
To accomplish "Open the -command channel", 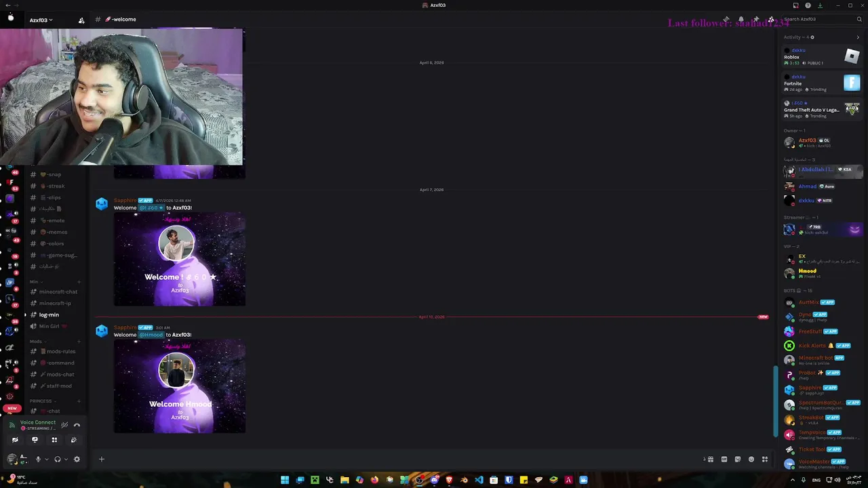I will tap(56, 363).
